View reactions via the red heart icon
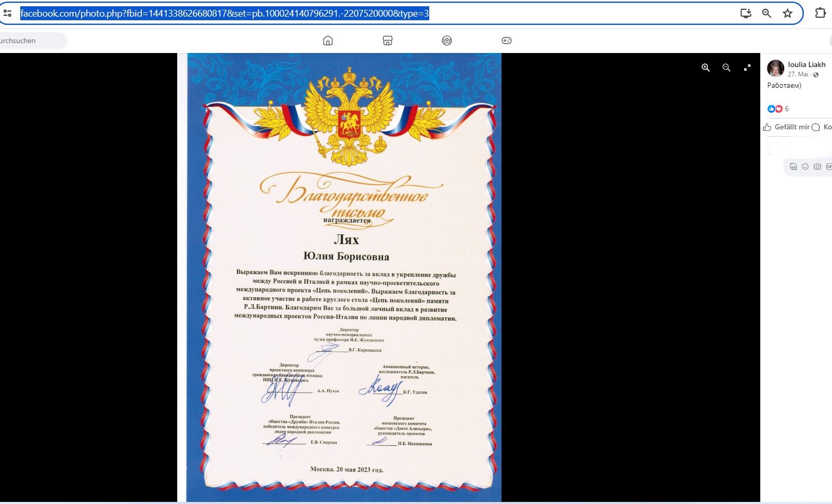The height and width of the screenshot is (504, 832). click(778, 109)
